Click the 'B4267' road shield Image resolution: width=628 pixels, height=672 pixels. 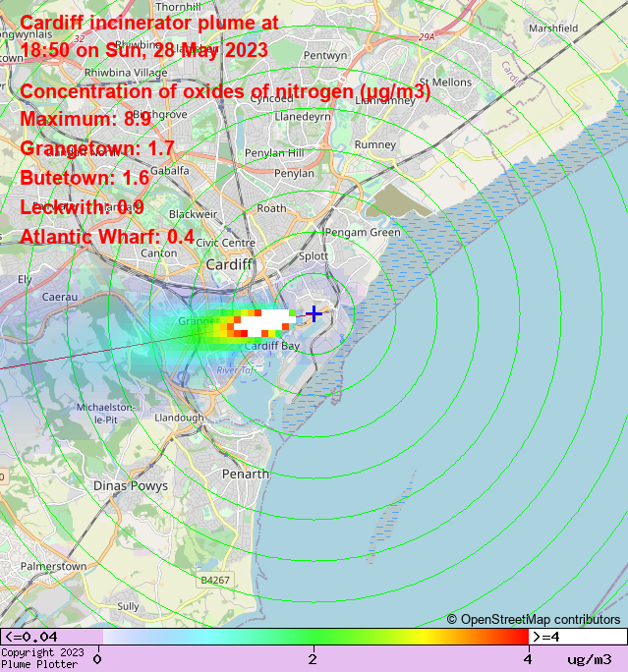215,580
